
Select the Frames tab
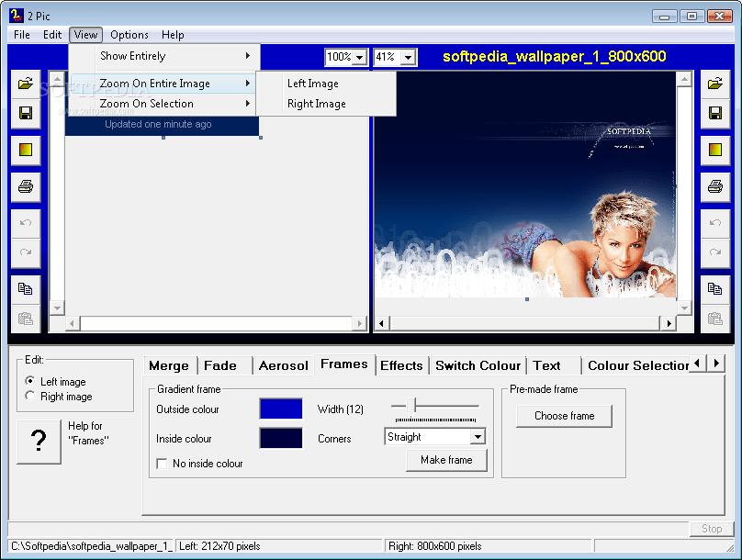344,364
